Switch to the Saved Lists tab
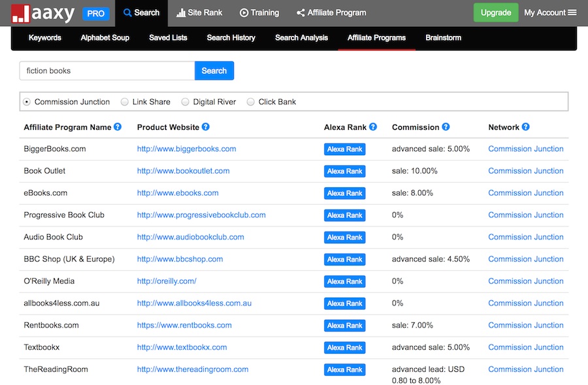The height and width of the screenshot is (385, 588). (168, 38)
